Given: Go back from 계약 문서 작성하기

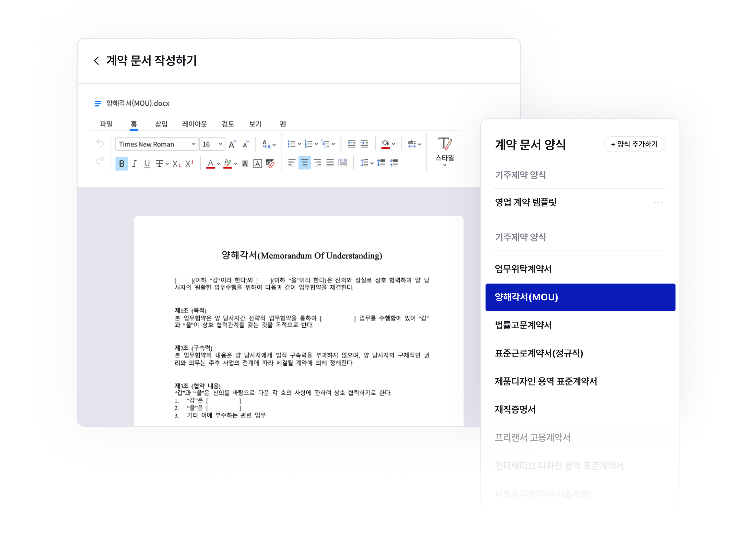Looking at the screenshot, I should pos(96,61).
